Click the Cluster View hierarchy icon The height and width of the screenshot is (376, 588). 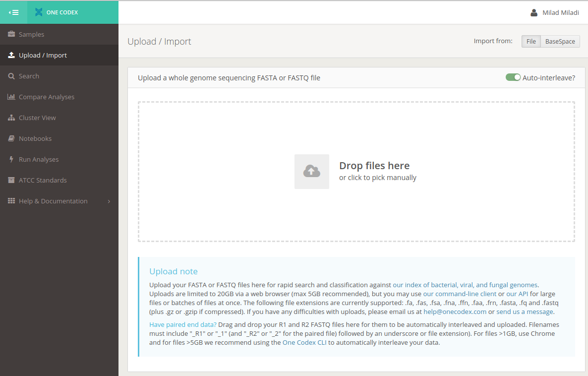point(11,118)
